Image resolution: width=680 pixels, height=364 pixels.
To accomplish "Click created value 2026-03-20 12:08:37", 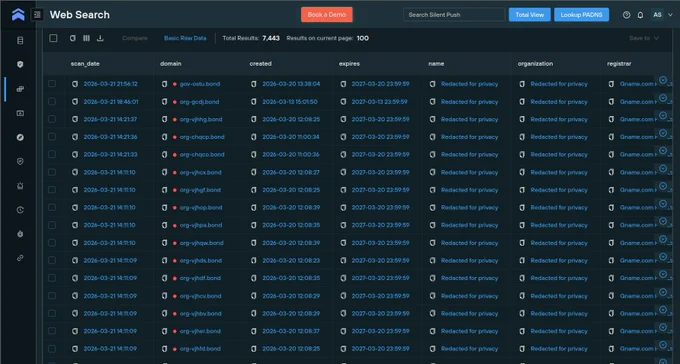I will 291,331.
